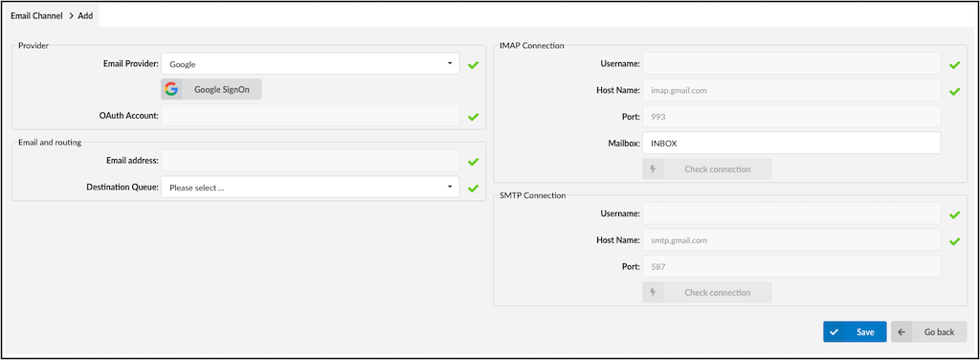Click the IMAP Port field showing 993
The image size is (980, 360).
coord(791,116)
